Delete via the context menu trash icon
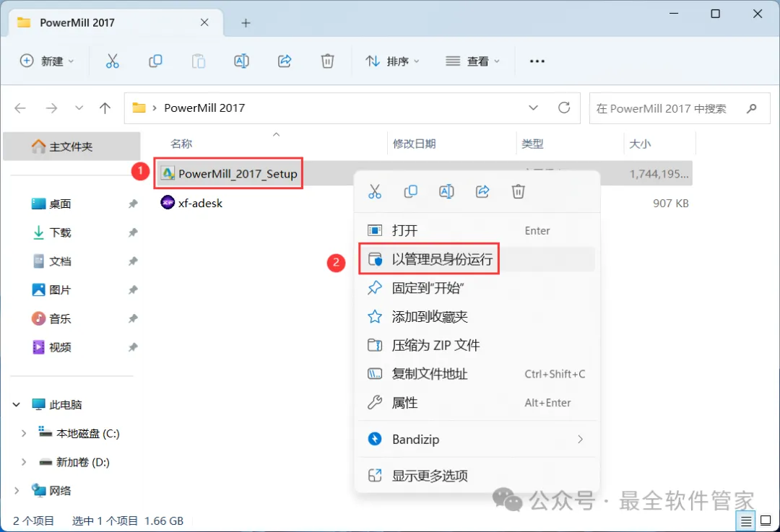This screenshot has height=532, width=780. click(519, 191)
